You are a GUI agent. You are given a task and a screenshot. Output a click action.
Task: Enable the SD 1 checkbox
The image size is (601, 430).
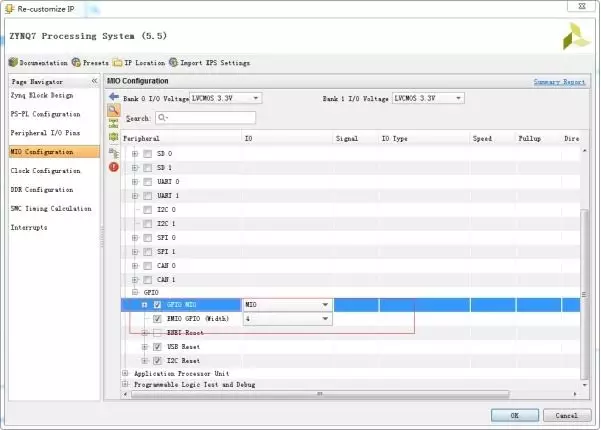(147, 168)
